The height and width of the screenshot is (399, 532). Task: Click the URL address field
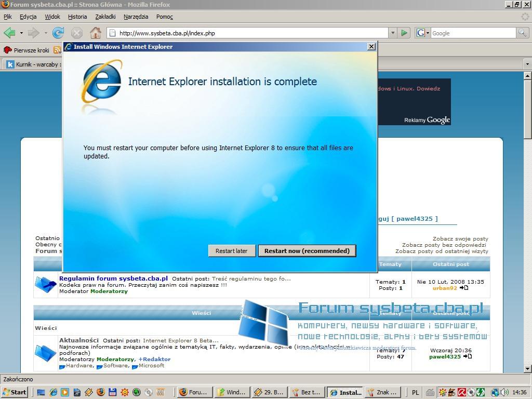[248, 33]
